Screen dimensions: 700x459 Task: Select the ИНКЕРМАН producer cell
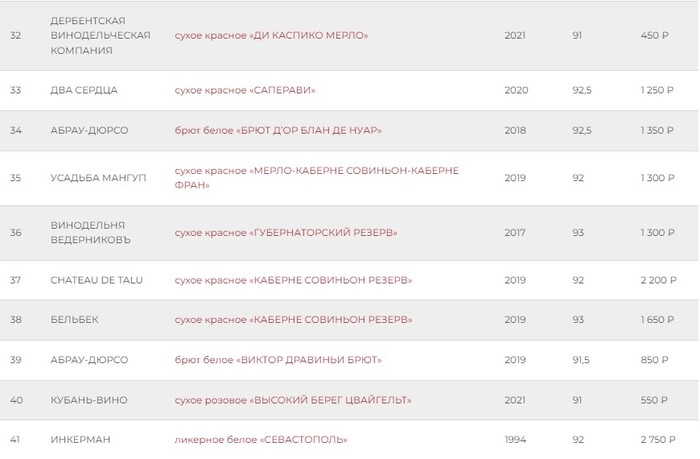pos(78,440)
